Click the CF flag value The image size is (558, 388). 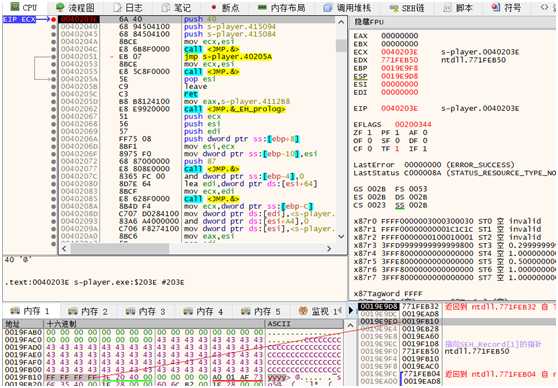coord(370,148)
